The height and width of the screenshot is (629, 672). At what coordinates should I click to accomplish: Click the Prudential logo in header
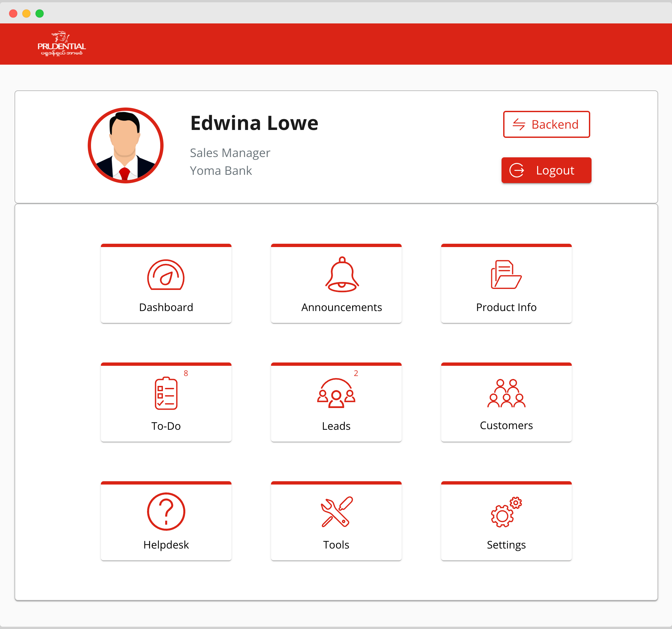62,44
